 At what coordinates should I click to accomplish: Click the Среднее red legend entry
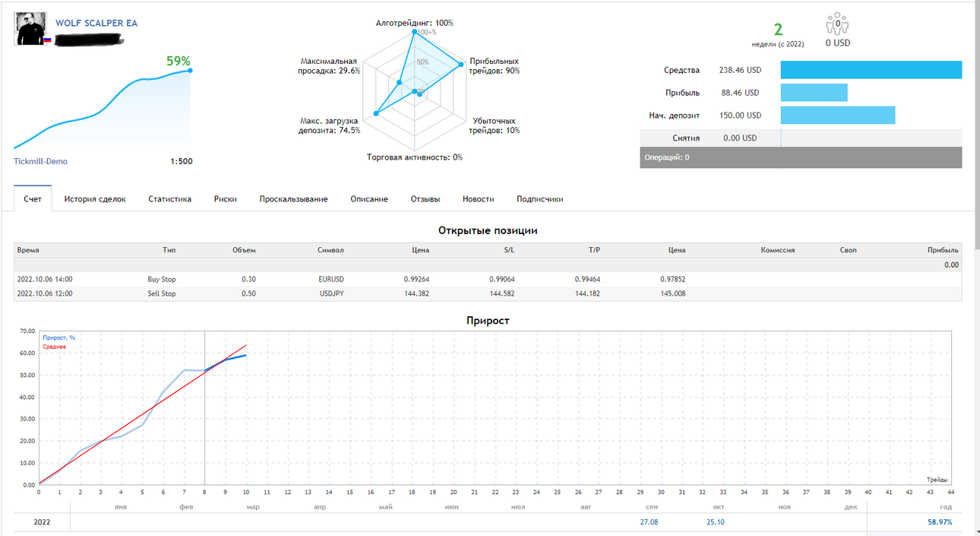[54, 347]
